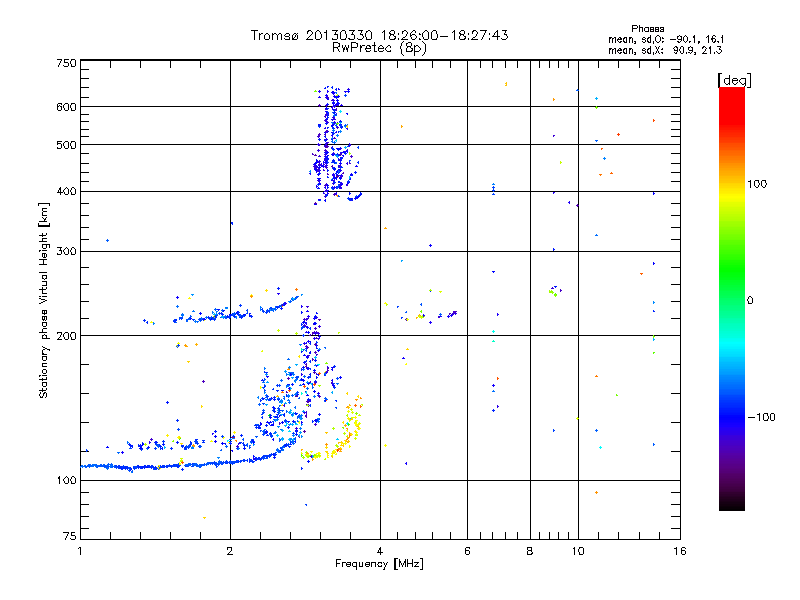Click the '2' tick label on the frequency axis
The height and width of the screenshot is (600, 800).
point(230,551)
